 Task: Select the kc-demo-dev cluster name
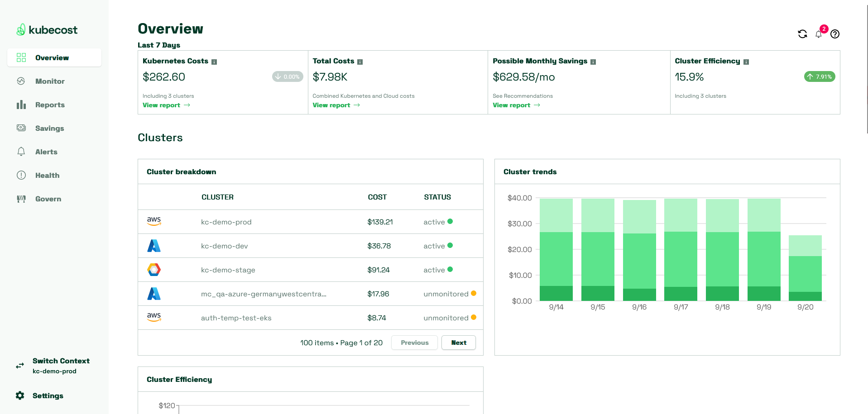[224, 246]
